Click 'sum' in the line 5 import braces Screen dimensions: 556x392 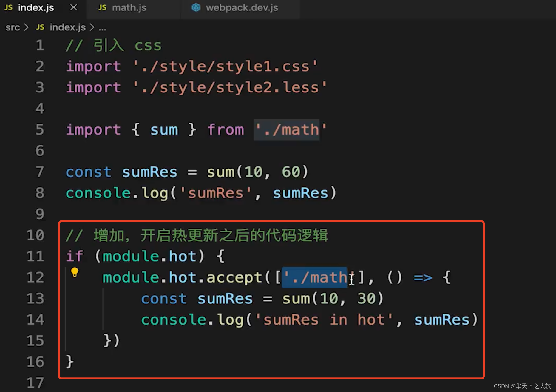[x=164, y=130]
